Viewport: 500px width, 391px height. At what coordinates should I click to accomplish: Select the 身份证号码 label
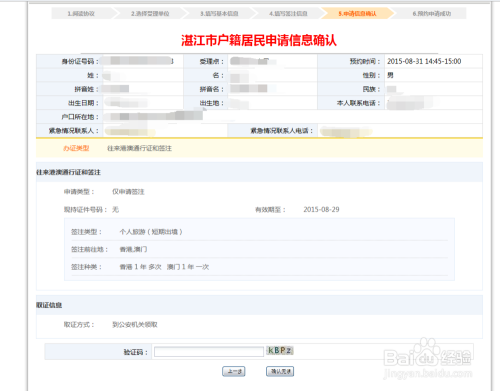[80, 61]
